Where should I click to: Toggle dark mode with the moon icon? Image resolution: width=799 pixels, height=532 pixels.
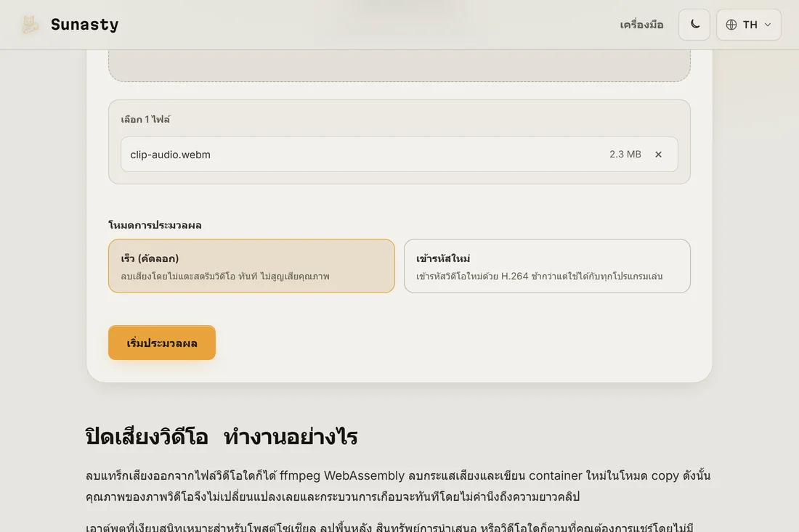coord(694,25)
